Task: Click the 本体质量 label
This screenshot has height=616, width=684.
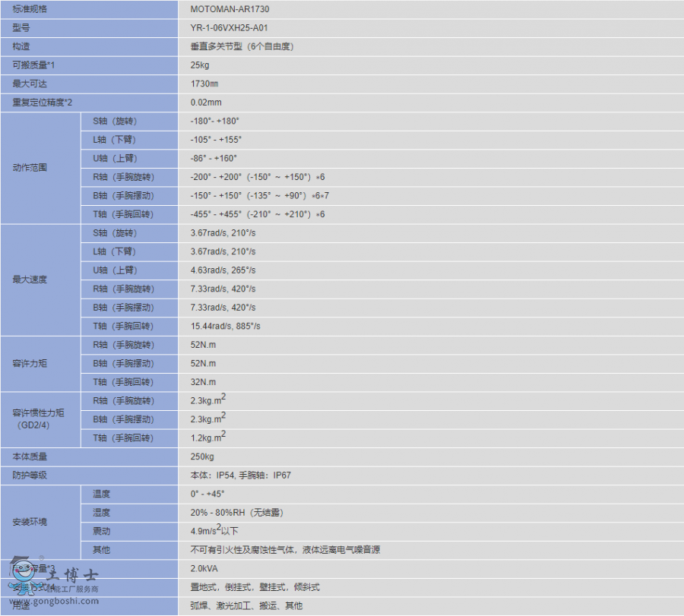Action: pos(30,457)
